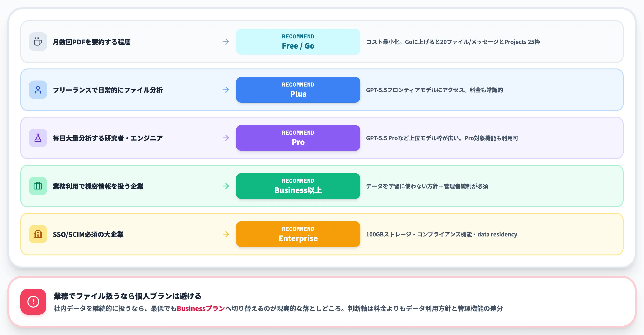Click description データを学習に使わない方針
The width and height of the screenshot is (644, 335).
(x=427, y=186)
